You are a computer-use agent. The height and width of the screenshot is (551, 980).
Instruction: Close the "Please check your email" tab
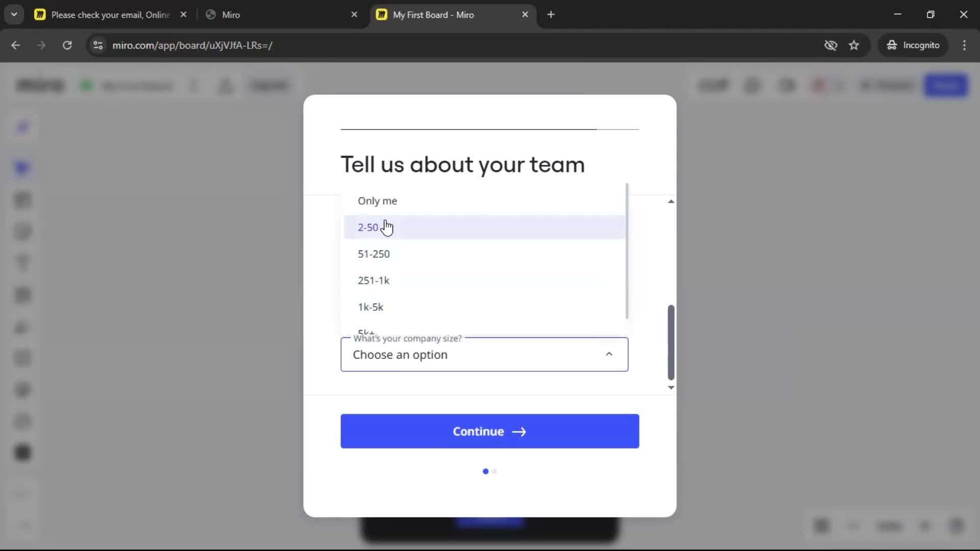tap(183, 15)
